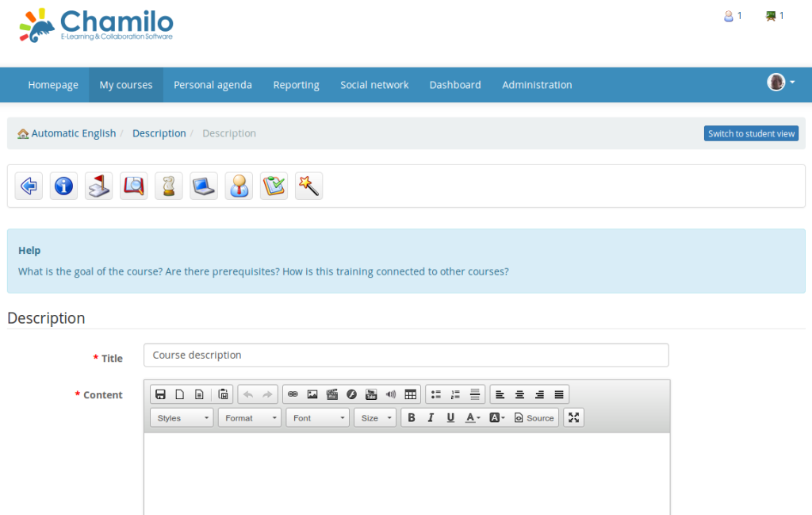
Task: Open Social network
Action: click(x=374, y=85)
